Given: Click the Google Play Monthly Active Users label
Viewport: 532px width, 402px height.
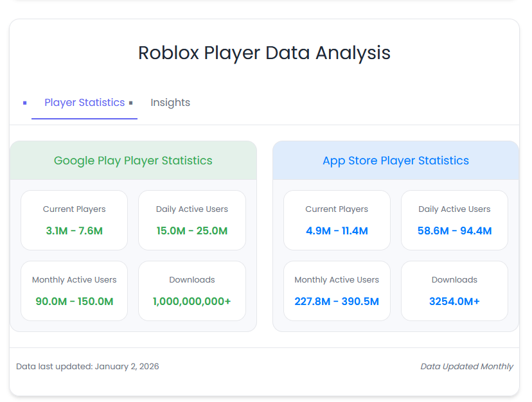Looking at the screenshot, I should (75, 279).
